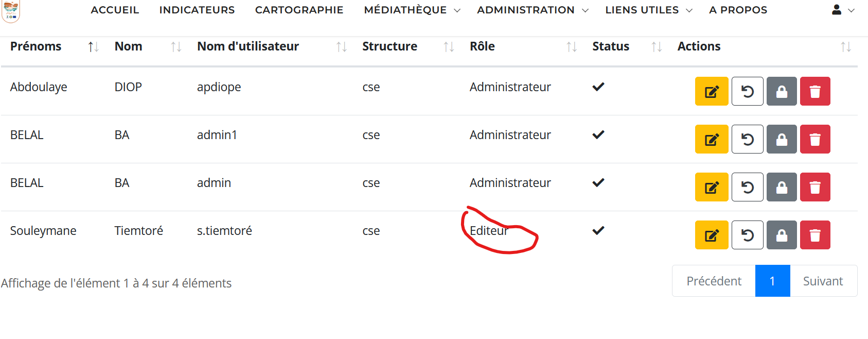
Task: Delete user Souleymane Tiemtoré with trash icon
Action: pos(815,235)
